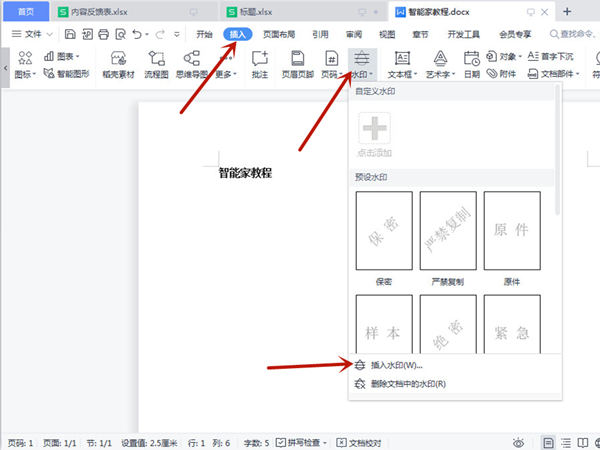Click 点击添加 custom watermark button
600x450 pixels.
coord(374,134)
